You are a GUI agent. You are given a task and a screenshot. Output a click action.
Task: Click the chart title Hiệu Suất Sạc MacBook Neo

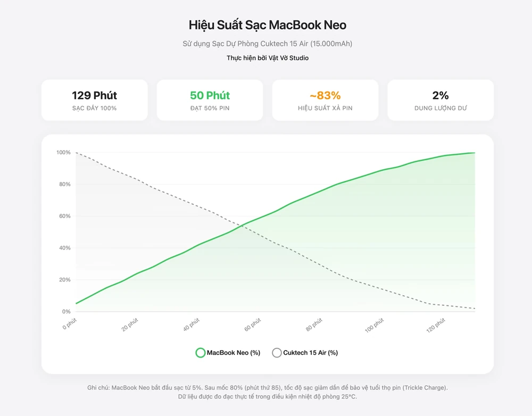point(268,25)
